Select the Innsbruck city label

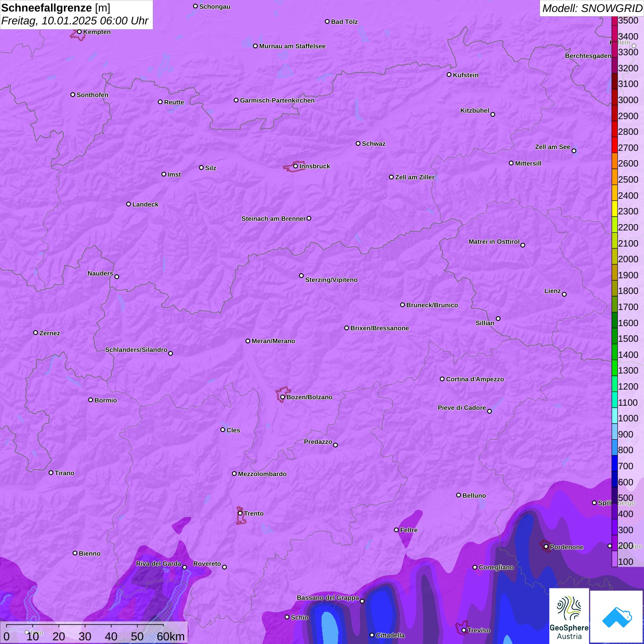coord(315,166)
